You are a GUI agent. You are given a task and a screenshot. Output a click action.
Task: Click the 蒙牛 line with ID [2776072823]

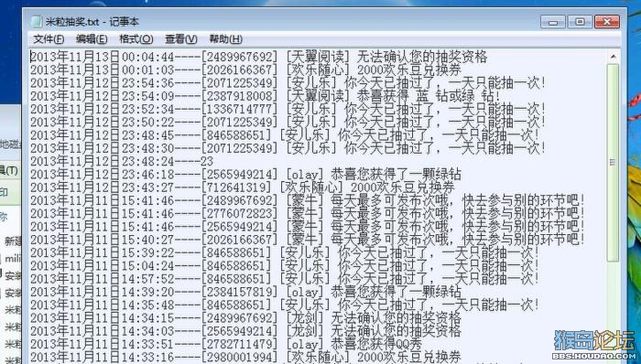coord(308,213)
